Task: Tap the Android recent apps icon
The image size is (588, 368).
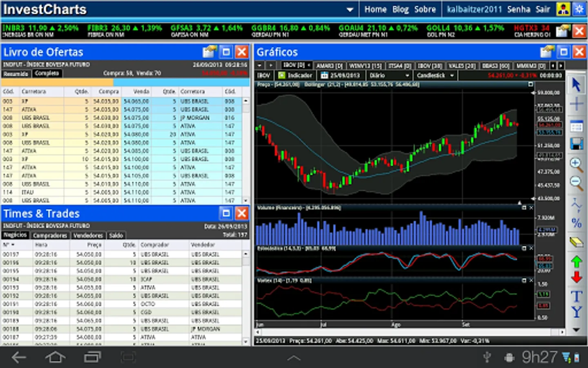Action: point(92,357)
